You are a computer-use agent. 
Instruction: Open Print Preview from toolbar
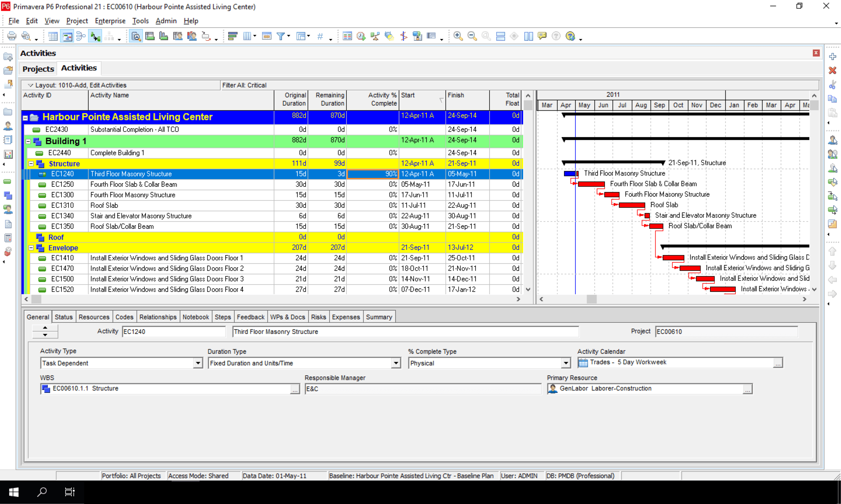(x=26, y=36)
